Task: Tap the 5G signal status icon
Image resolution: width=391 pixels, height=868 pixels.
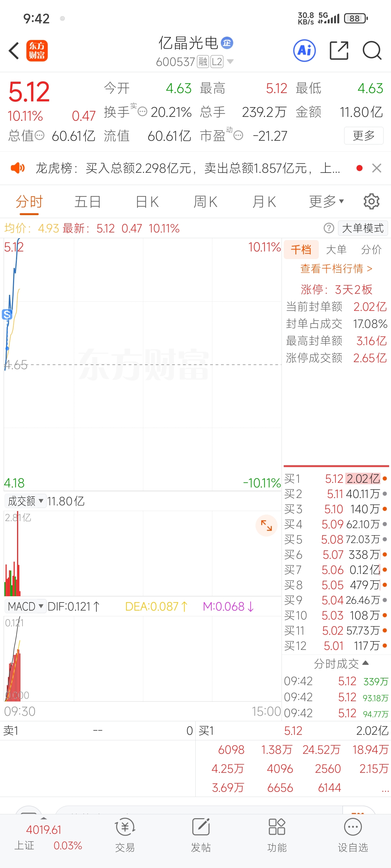Action: [328, 18]
